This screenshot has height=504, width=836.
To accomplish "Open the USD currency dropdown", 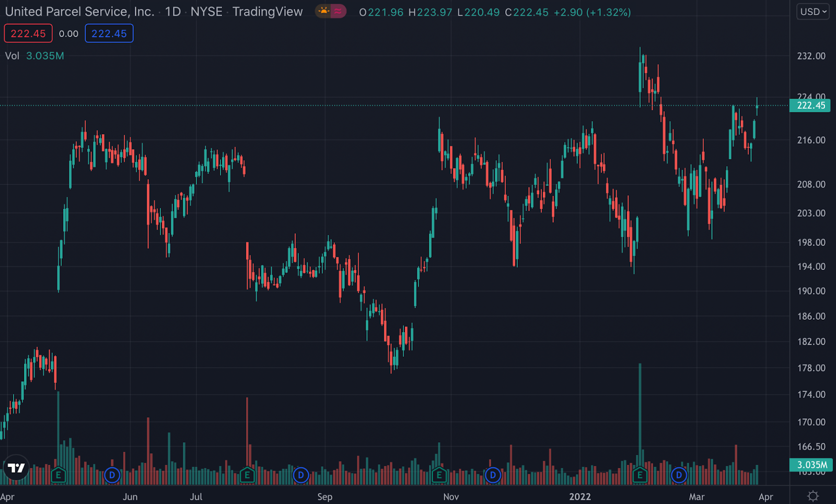I will click(813, 11).
